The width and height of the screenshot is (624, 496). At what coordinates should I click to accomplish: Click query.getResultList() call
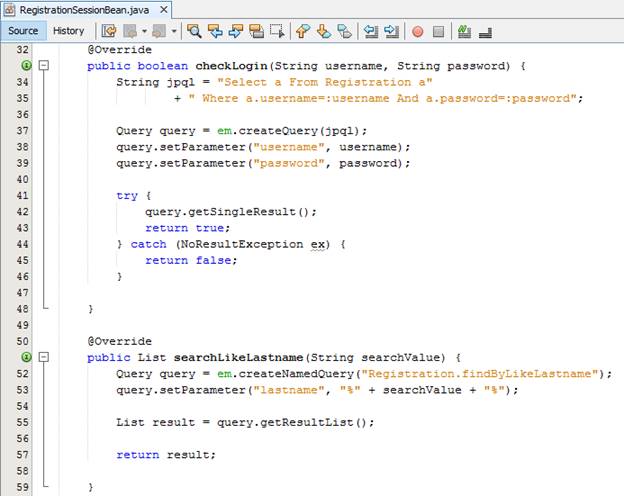click(292, 422)
